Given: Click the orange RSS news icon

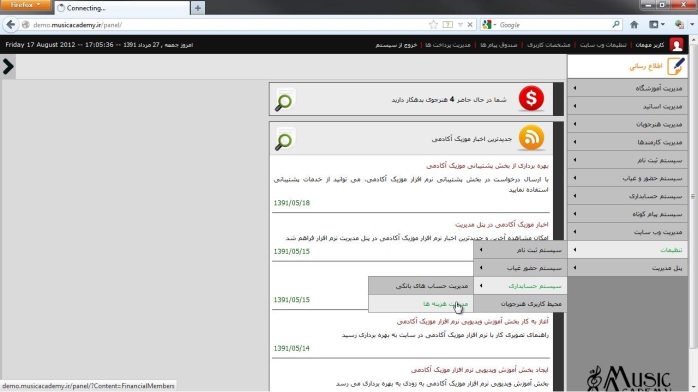Looking at the screenshot, I should (x=531, y=137).
